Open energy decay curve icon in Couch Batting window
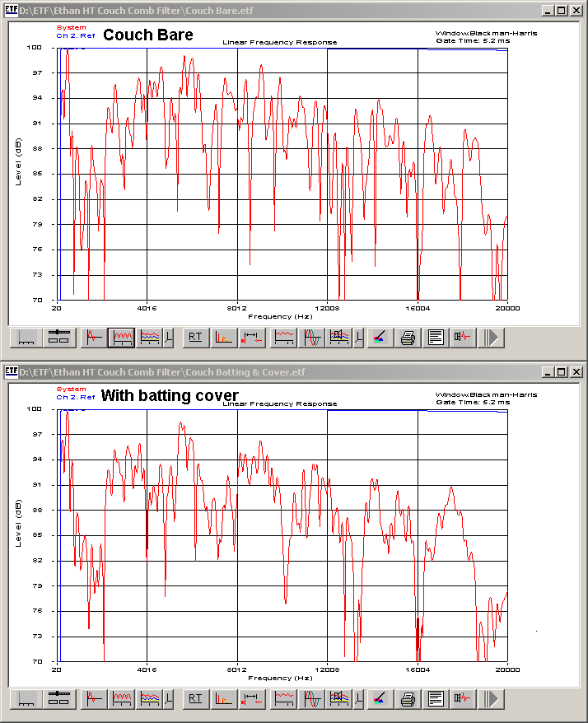 (224, 699)
